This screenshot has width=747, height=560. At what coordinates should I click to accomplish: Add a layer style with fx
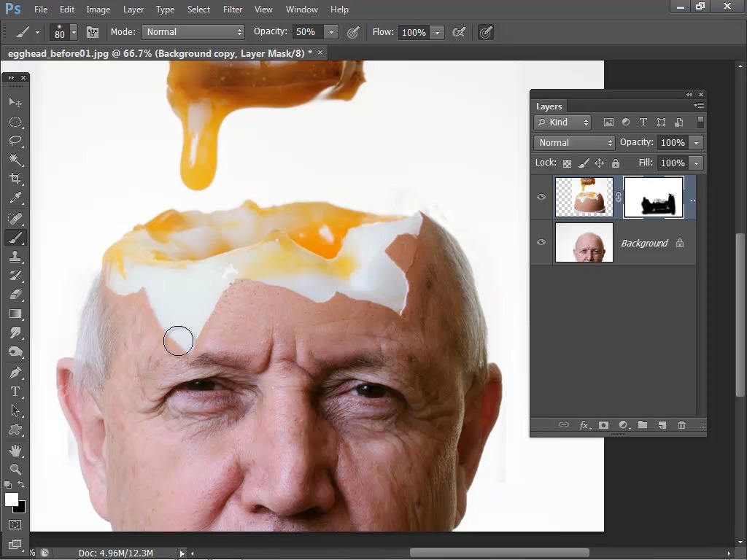click(x=584, y=425)
